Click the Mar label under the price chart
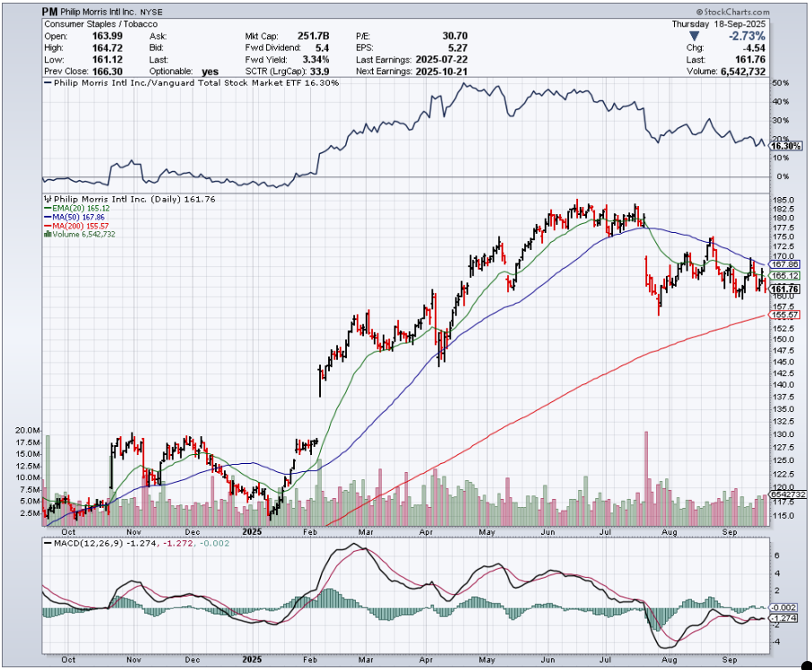The height and width of the screenshot is (670, 812). pos(366,532)
